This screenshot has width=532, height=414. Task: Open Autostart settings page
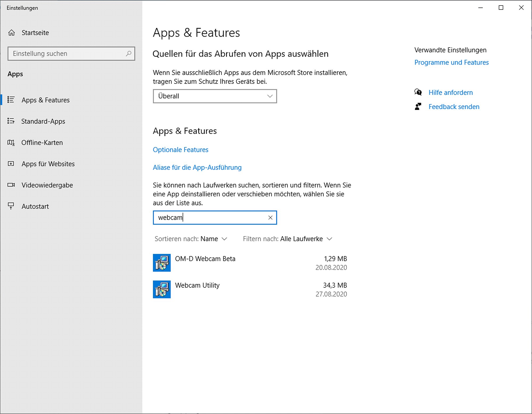[71, 206]
